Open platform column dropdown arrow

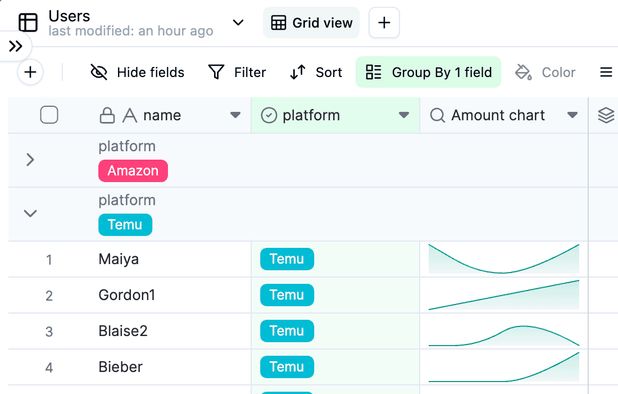(404, 115)
